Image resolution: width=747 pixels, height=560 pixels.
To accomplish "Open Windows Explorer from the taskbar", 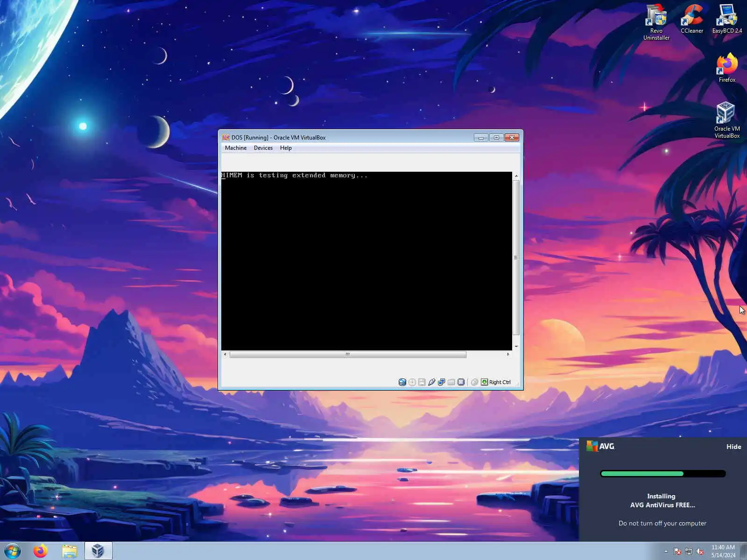I will [x=70, y=551].
